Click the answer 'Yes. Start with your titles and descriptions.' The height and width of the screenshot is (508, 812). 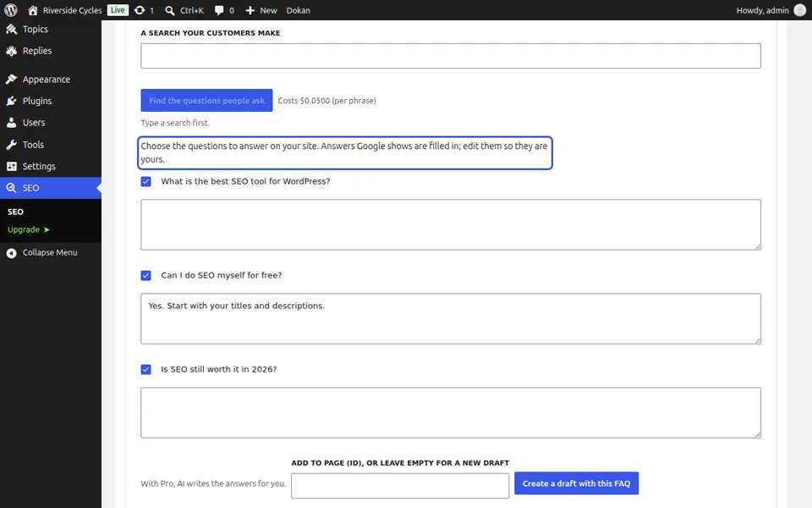[x=451, y=319]
